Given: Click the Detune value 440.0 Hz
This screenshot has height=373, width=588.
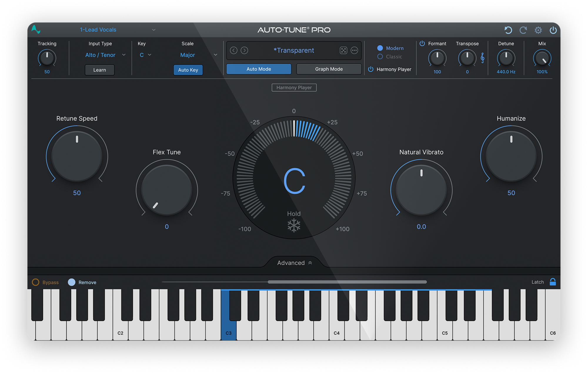Looking at the screenshot, I should click(506, 72).
